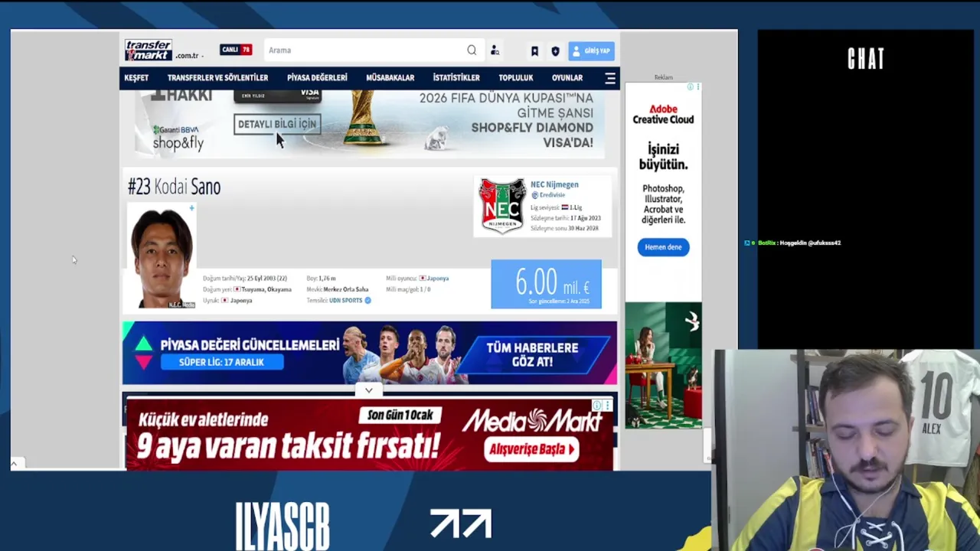Open the bookmark watchlist icon
The height and width of the screenshot is (551, 980).
534,51
